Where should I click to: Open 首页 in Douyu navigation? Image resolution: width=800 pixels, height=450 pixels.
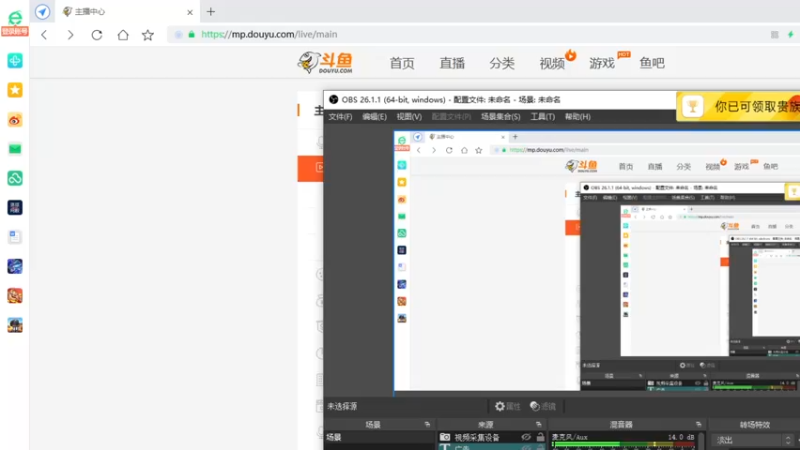(x=402, y=63)
